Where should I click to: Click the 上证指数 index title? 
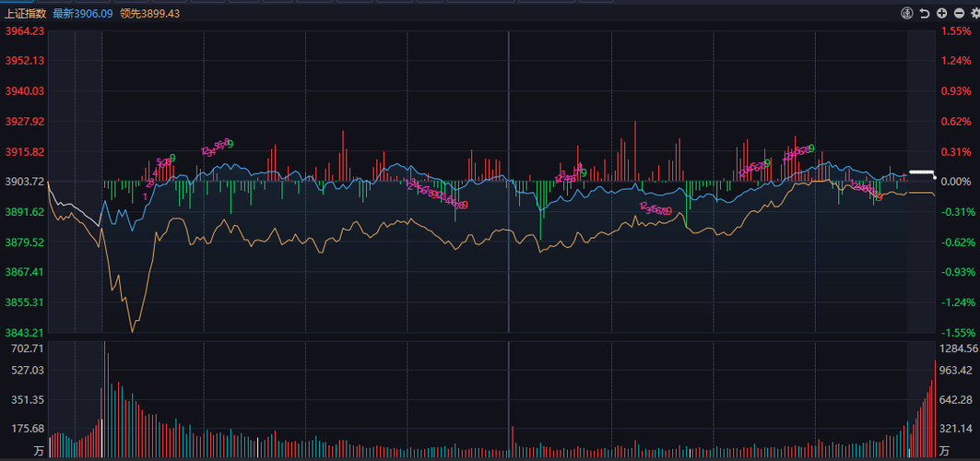point(26,13)
